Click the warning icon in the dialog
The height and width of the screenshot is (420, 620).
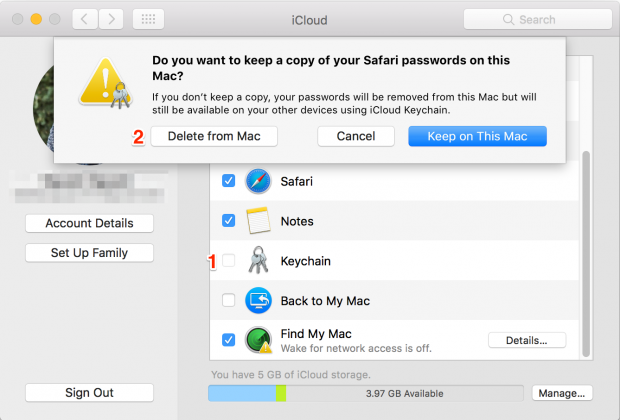pos(103,81)
